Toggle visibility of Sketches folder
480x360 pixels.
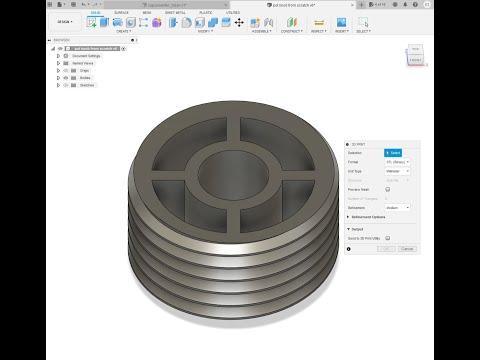pyautogui.click(x=66, y=85)
